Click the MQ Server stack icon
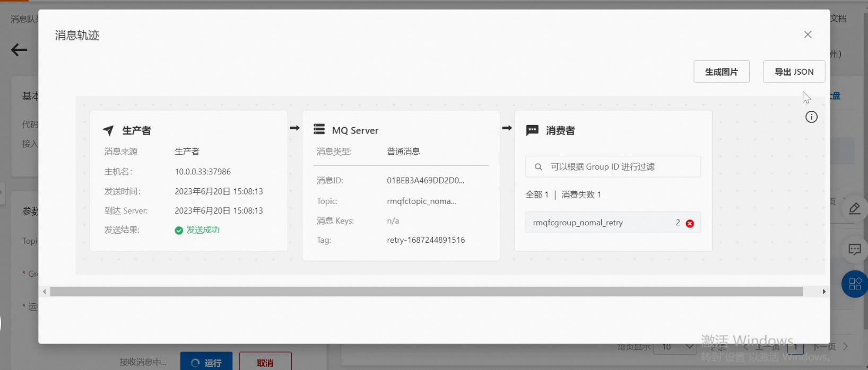The width and height of the screenshot is (868, 370). [x=319, y=129]
